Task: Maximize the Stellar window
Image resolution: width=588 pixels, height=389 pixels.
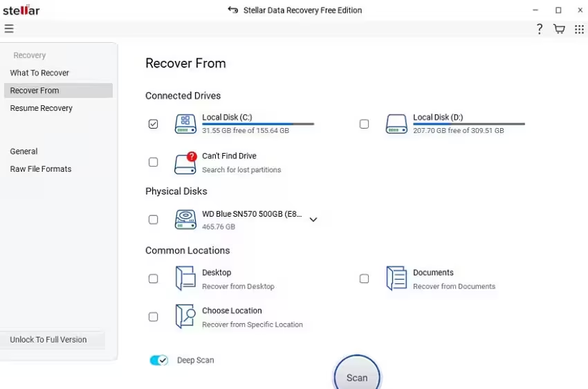Action: pyautogui.click(x=558, y=10)
